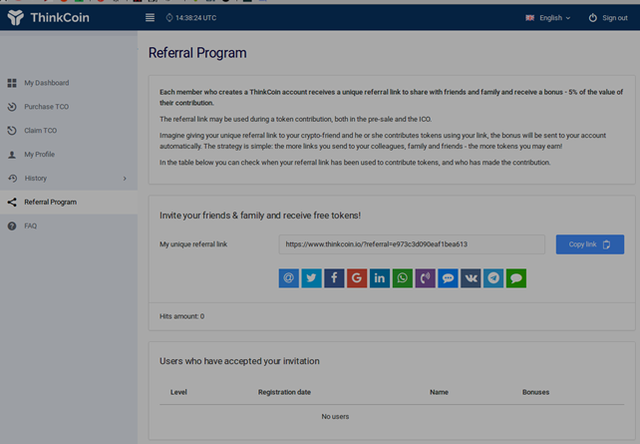Share link using blue chat bubble icon

click(448, 278)
